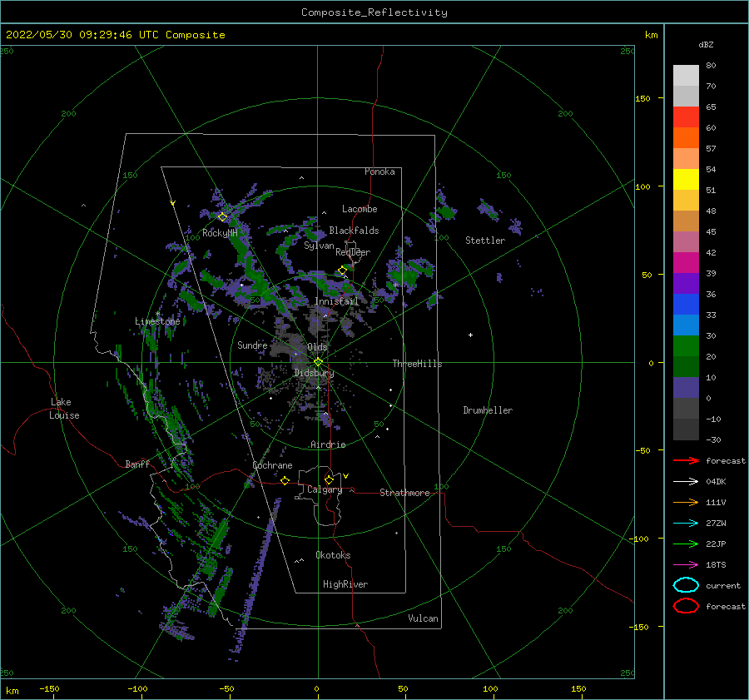The image size is (749, 700).
Task: Select the yellow swatch between 54 and 51
Action: click(x=686, y=180)
